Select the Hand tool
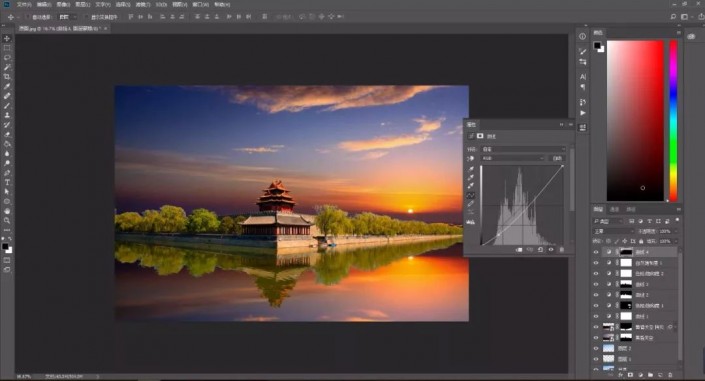Image resolution: width=705 pixels, height=381 pixels. click(x=7, y=211)
